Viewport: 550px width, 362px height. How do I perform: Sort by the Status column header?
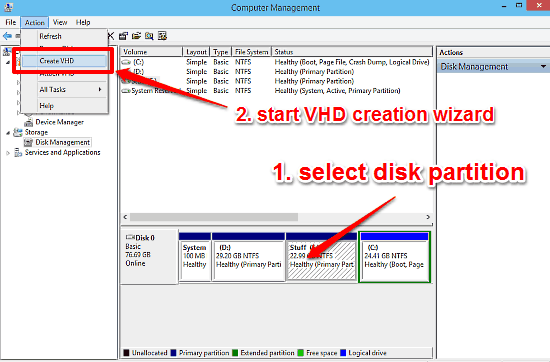point(352,52)
